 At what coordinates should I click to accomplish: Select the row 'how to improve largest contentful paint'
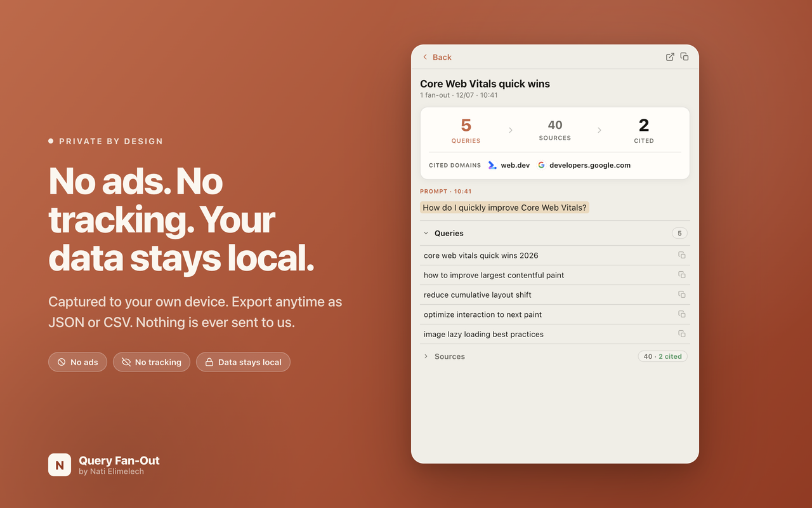pyautogui.click(x=555, y=275)
